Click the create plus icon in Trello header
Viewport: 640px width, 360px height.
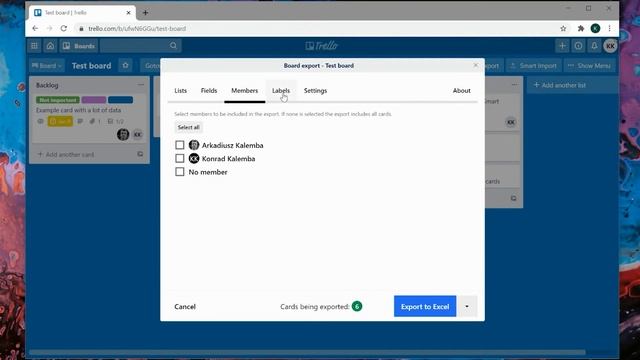[x=562, y=46]
